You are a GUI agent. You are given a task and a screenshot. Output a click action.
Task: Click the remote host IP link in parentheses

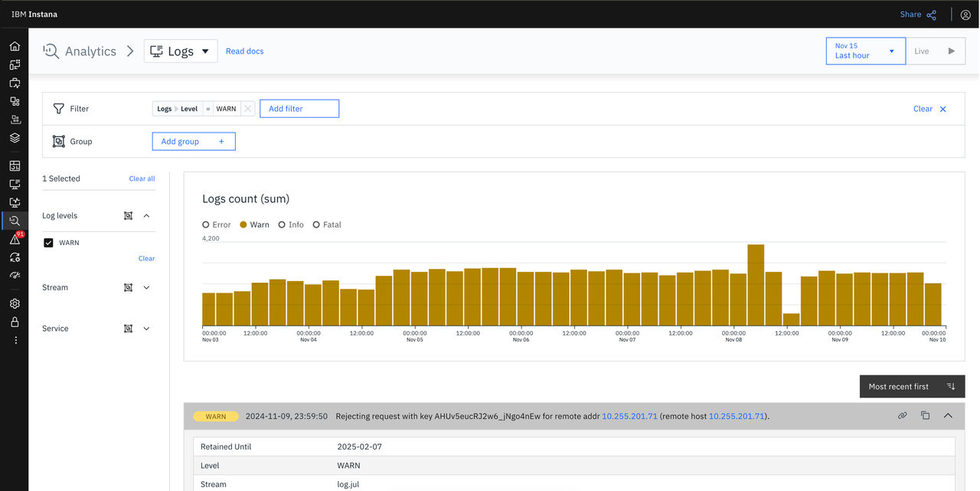coord(737,417)
